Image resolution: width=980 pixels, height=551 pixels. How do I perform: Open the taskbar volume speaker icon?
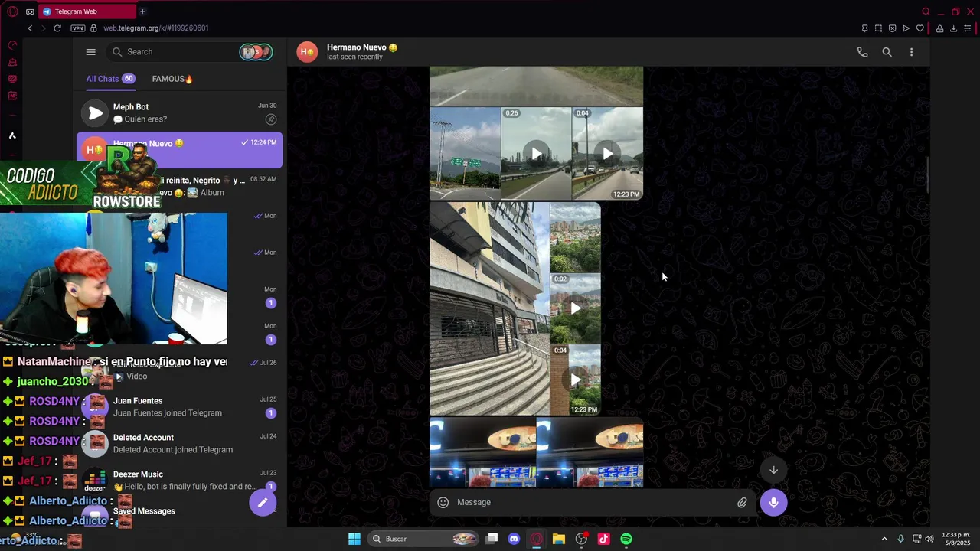(929, 539)
